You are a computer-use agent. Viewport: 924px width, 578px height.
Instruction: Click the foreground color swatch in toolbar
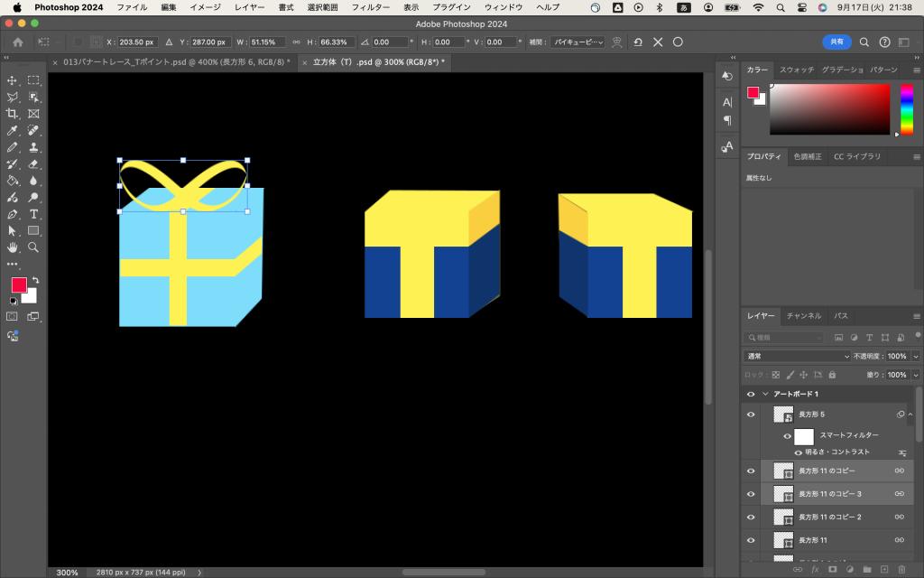(18, 284)
